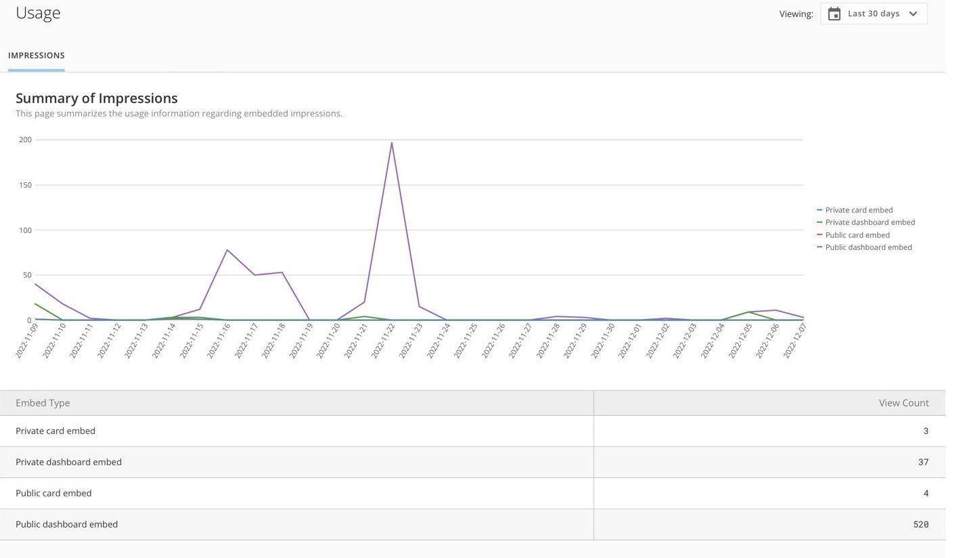The width and height of the screenshot is (980, 558).
Task: Click the page description about embedded impressions
Action: (179, 114)
